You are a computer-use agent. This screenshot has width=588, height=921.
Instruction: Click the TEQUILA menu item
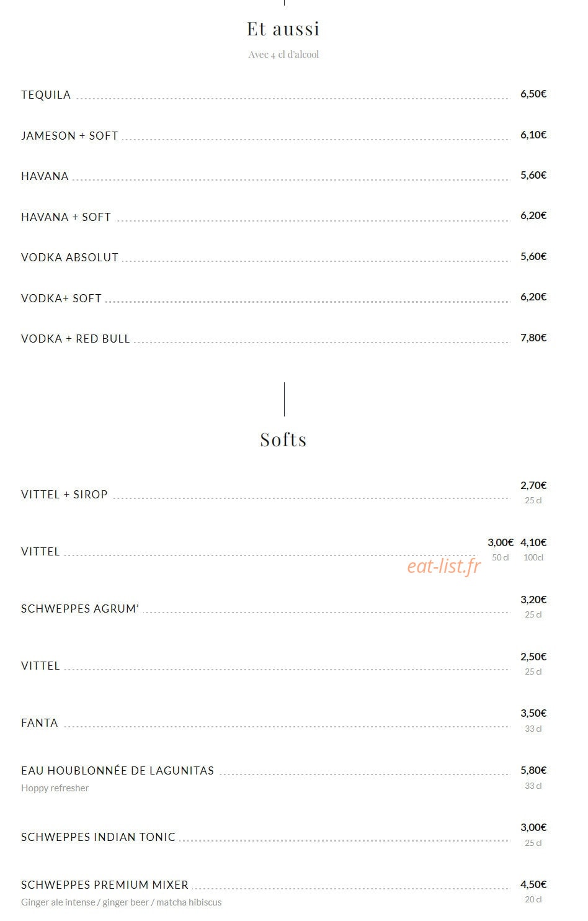click(46, 95)
